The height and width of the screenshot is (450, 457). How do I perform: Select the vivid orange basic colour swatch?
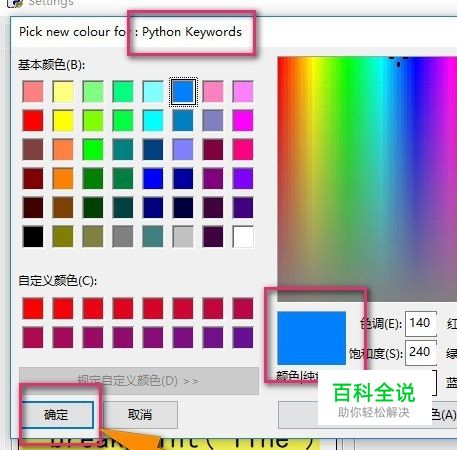pyautogui.click(x=63, y=178)
